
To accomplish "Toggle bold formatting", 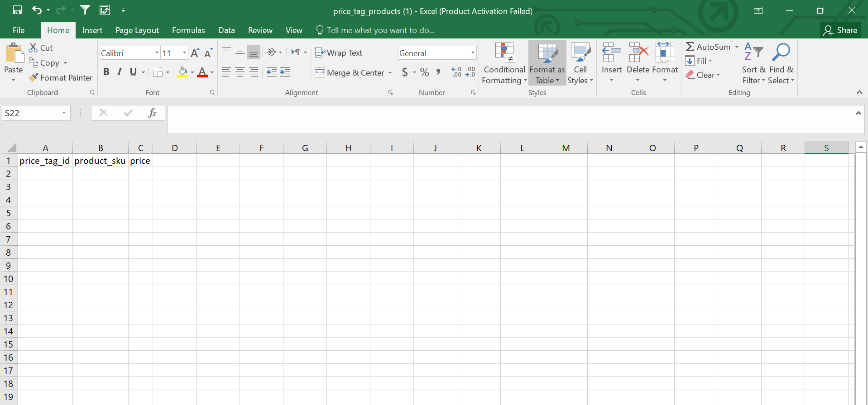I will pos(106,72).
